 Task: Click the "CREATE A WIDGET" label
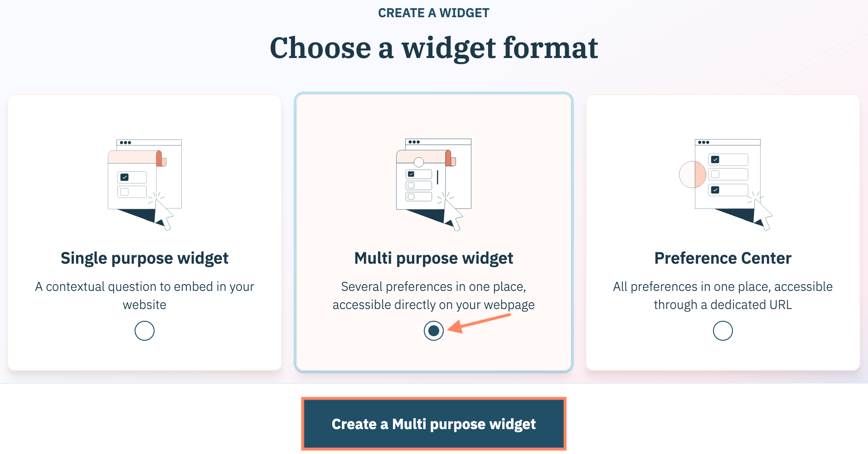coord(434,13)
